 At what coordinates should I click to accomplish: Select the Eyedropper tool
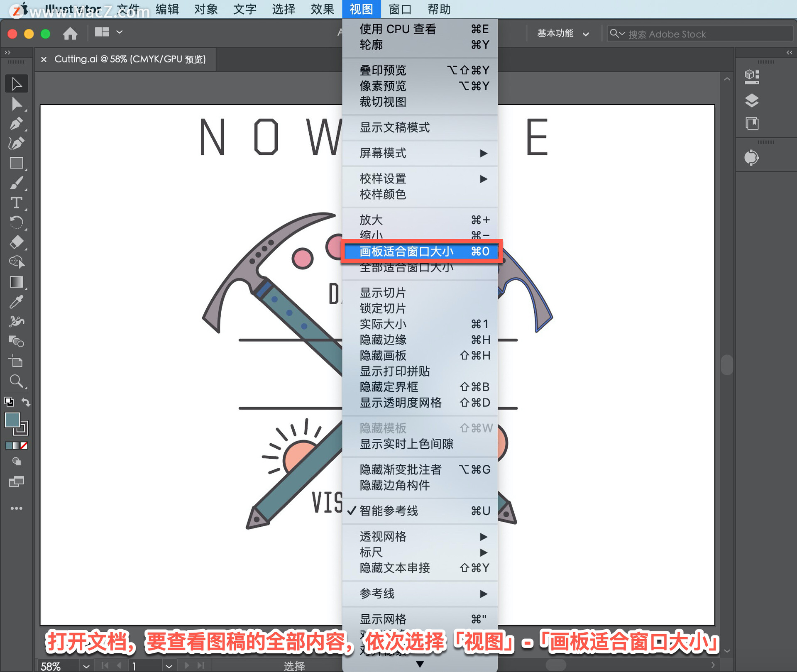[x=17, y=302]
